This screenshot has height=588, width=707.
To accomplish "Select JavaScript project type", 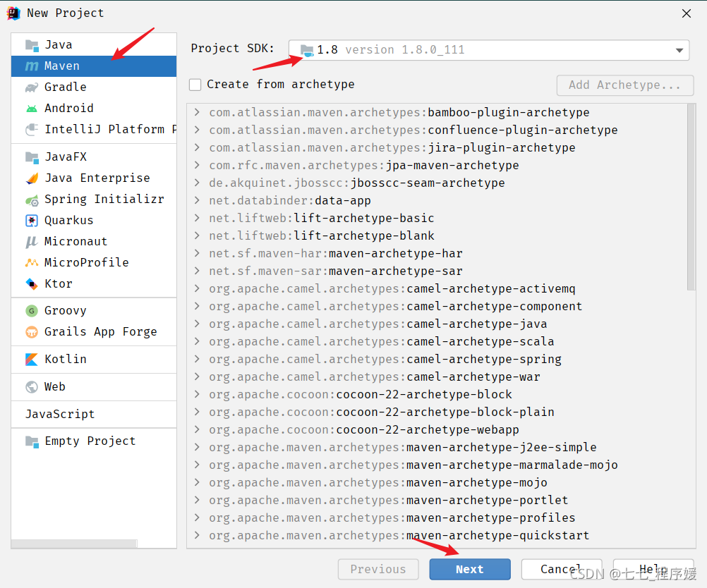I will (x=60, y=415).
